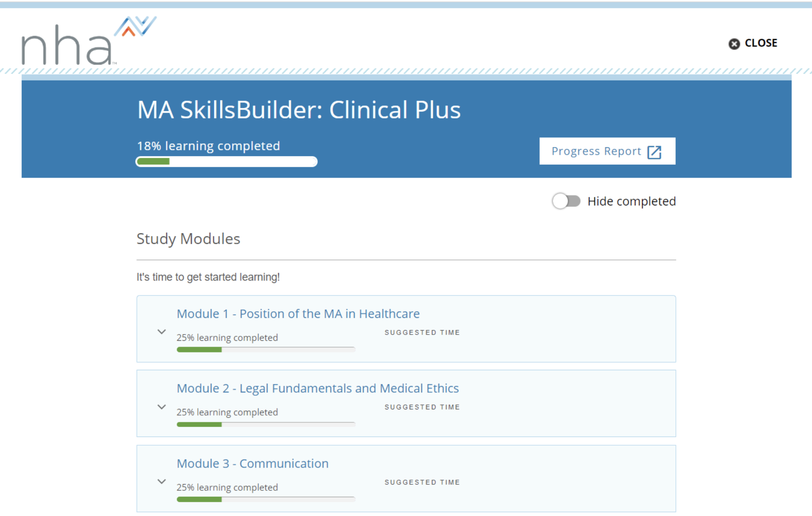Click 'It's time to get started learning!' text

(208, 277)
